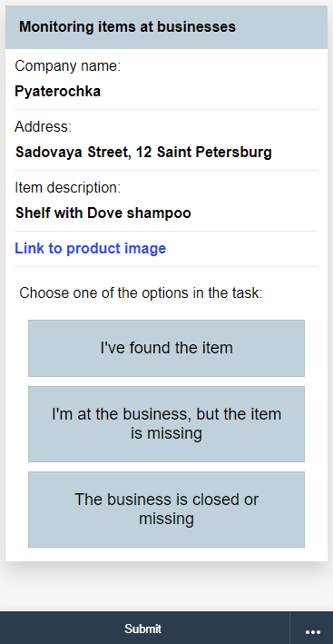The width and height of the screenshot is (333, 644).
Task: Mark the Dove shampoo shelf as found
Action: (166, 348)
